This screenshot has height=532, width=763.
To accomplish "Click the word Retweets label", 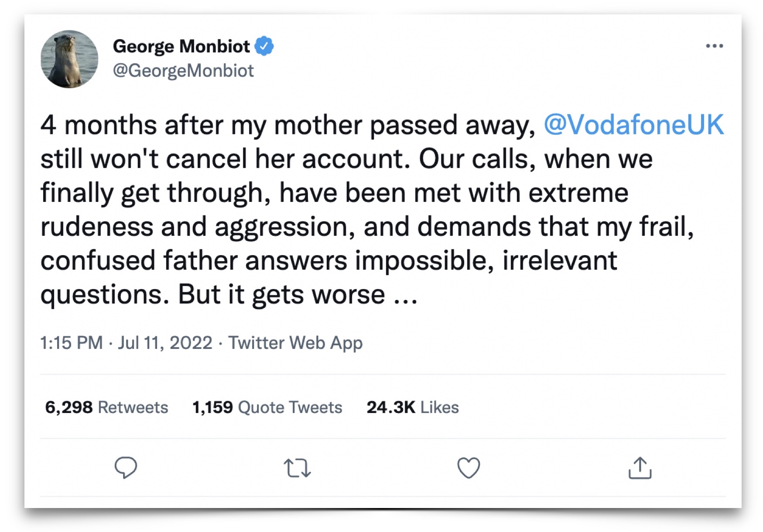I will (x=133, y=407).
